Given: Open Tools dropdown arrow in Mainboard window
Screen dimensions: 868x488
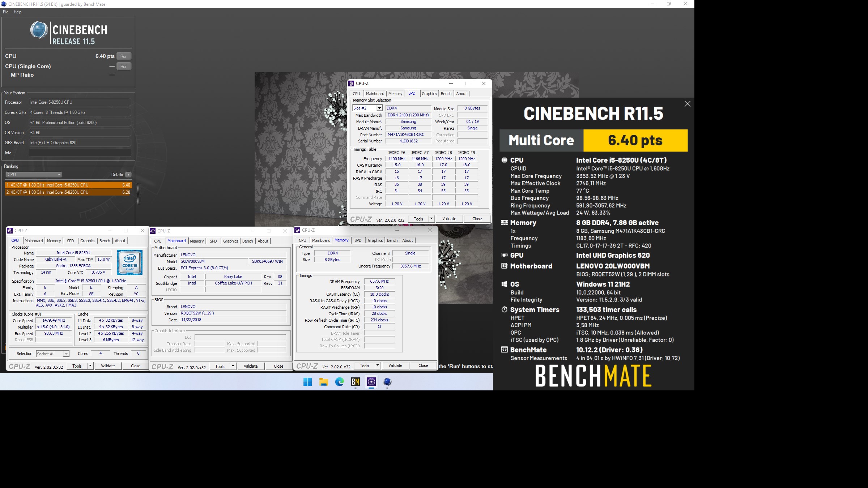Looking at the screenshot, I should coord(233,366).
